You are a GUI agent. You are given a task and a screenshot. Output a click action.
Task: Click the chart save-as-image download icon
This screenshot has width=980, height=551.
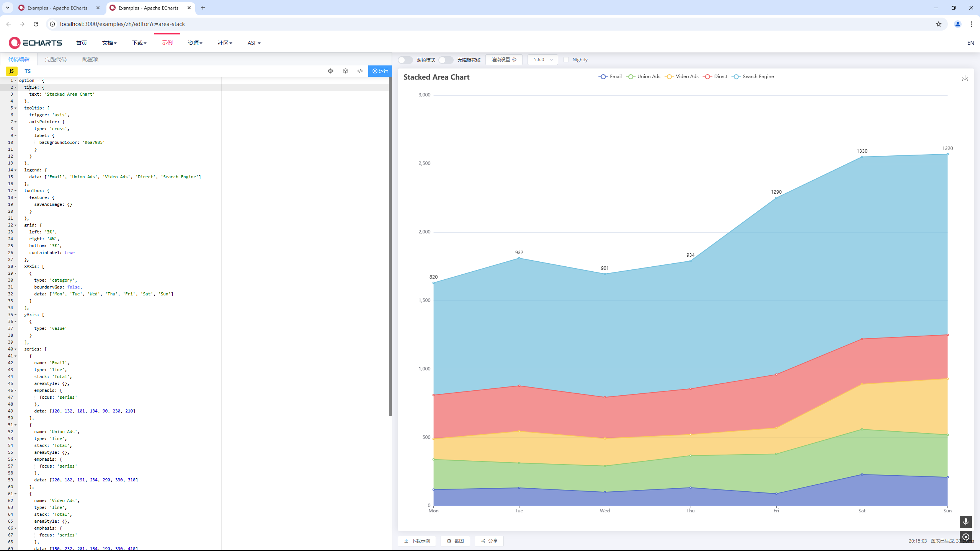[x=965, y=78]
